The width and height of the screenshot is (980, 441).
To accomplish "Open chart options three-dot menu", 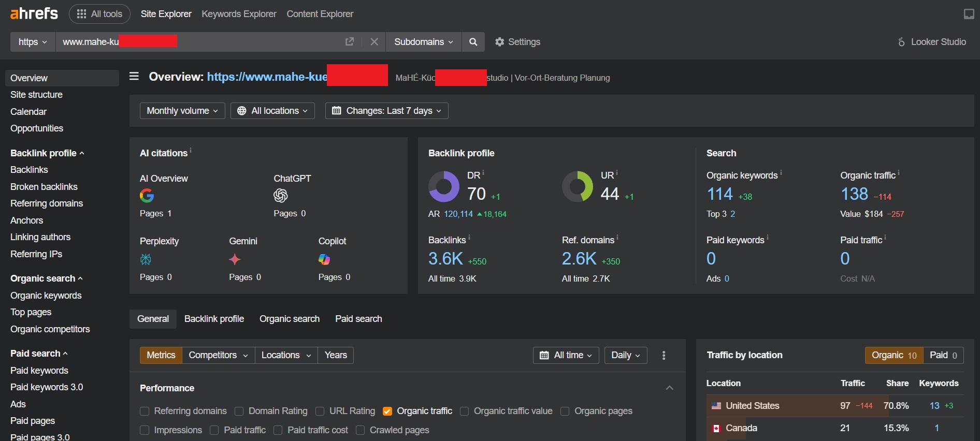I will point(664,355).
